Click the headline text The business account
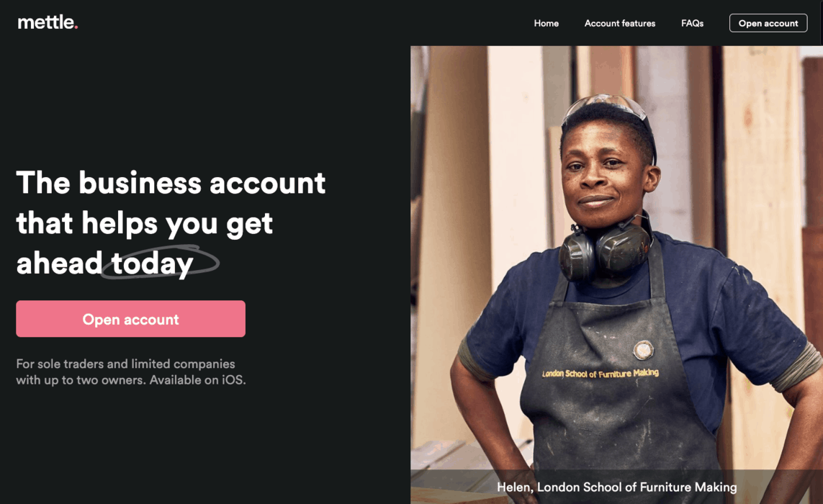 coord(171,183)
